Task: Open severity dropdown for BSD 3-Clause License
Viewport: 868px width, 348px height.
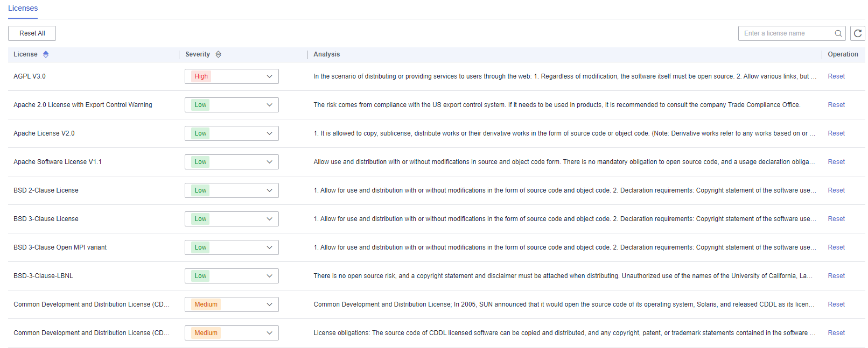Action: pos(232,219)
